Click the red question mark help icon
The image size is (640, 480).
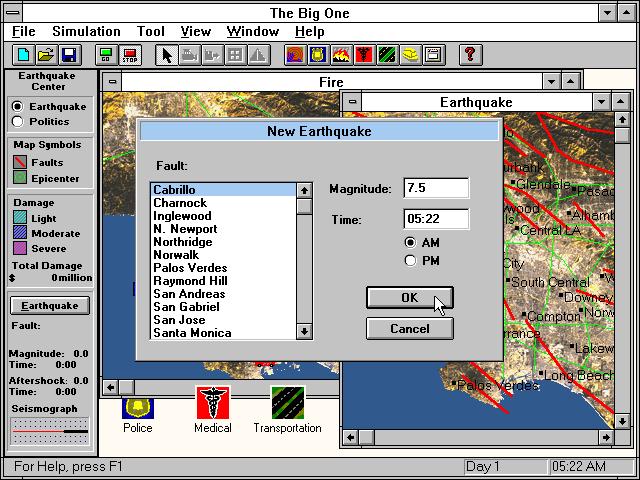coord(469,55)
